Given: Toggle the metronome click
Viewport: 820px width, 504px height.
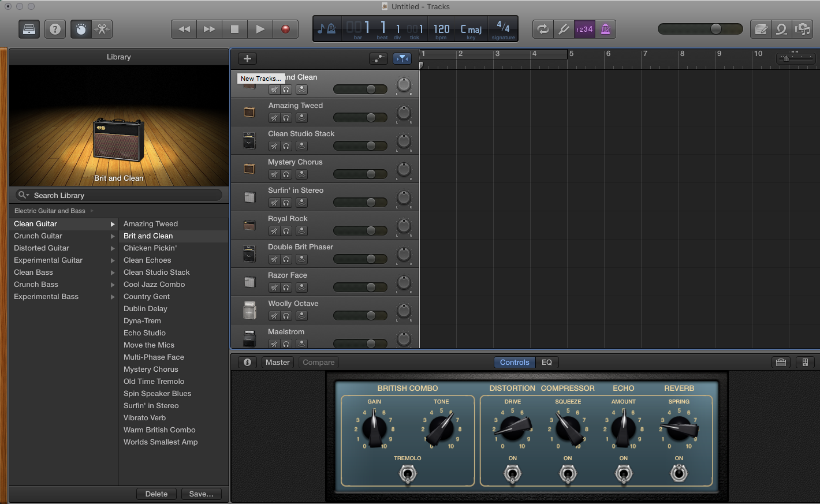Looking at the screenshot, I should 605,29.
